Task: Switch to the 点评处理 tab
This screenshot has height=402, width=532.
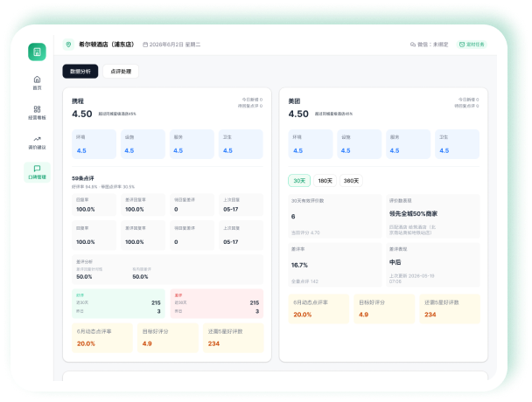Action: point(121,71)
